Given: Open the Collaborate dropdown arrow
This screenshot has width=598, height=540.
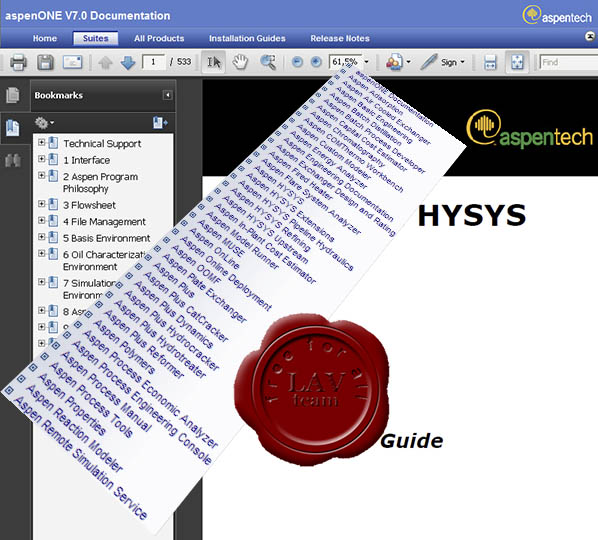Looking at the screenshot, I should 408,62.
